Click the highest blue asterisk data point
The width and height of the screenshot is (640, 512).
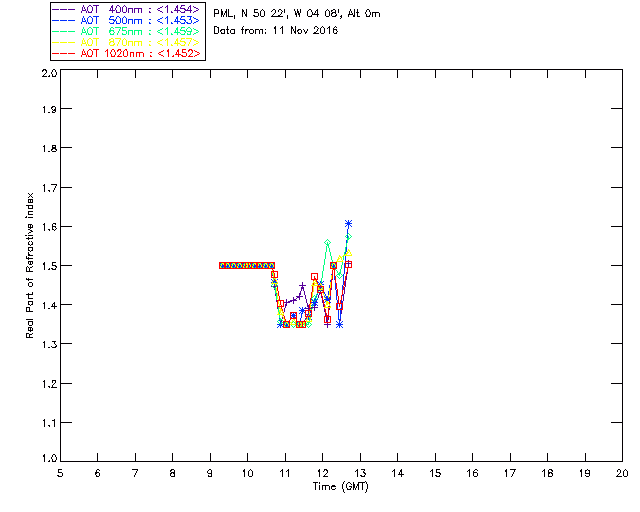coord(348,223)
